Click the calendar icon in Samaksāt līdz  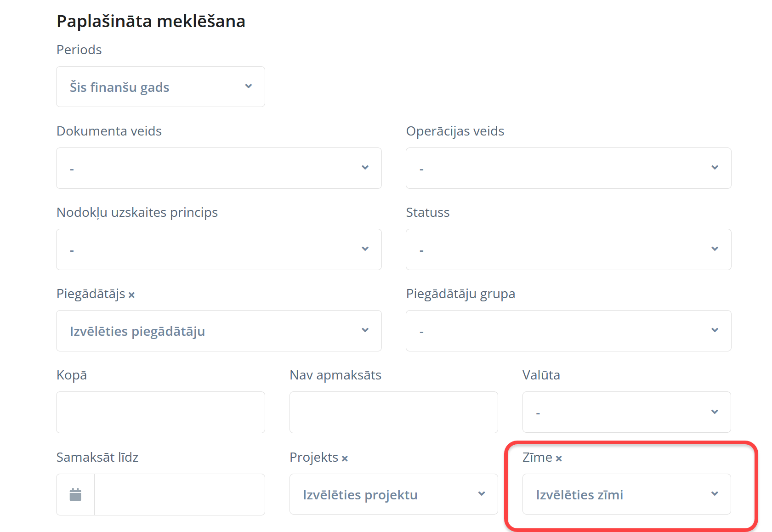click(75, 495)
